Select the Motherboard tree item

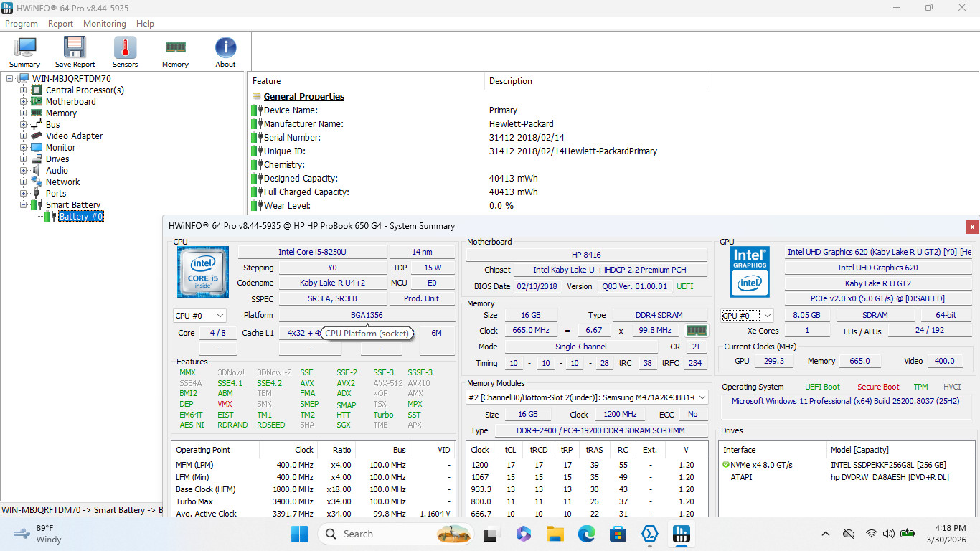click(x=70, y=102)
